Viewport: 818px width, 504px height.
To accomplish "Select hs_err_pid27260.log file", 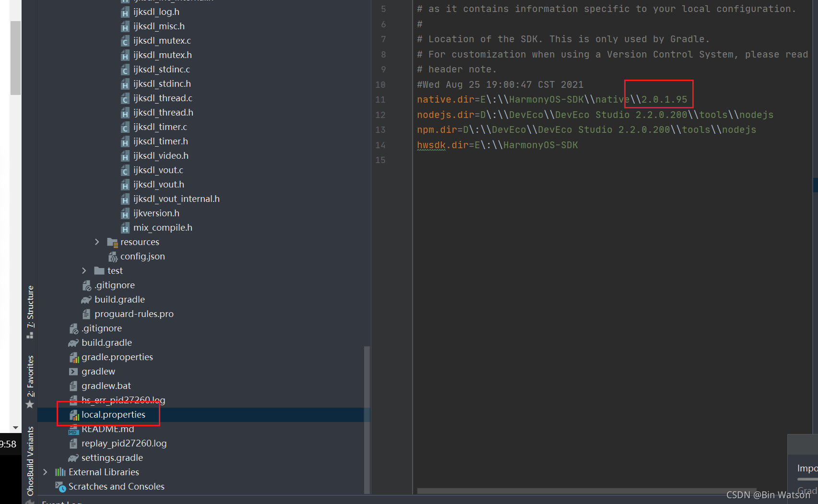I will (x=123, y=400).
